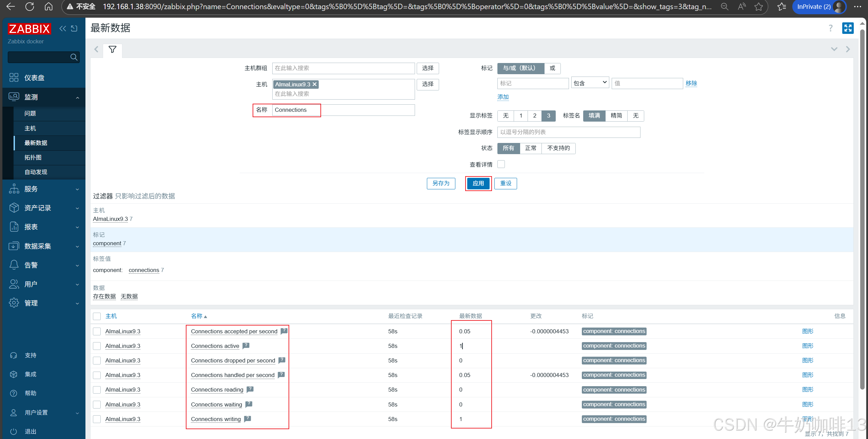The image size is (868, 439).
Task: Go to 拓扑图 menu item
Action: click(x=33, y=158)
